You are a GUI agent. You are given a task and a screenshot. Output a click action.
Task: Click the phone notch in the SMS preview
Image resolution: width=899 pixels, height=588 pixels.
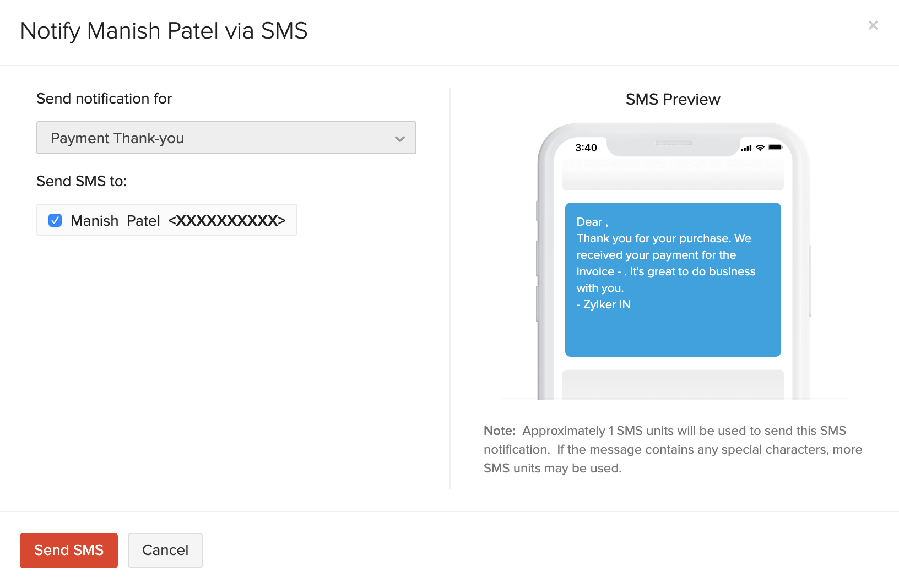click(x=673, y=142)
